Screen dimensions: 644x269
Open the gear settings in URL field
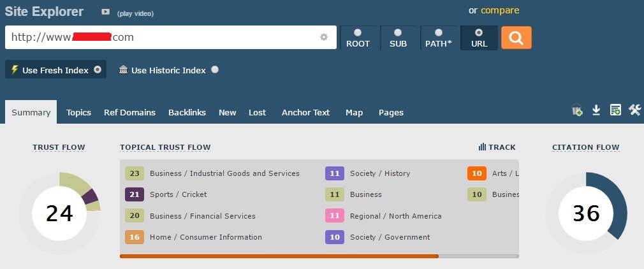coord(324,38)
